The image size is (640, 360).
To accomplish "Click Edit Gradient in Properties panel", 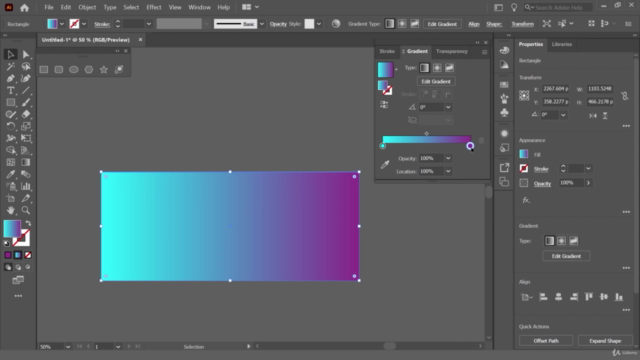I will point(566,256).
